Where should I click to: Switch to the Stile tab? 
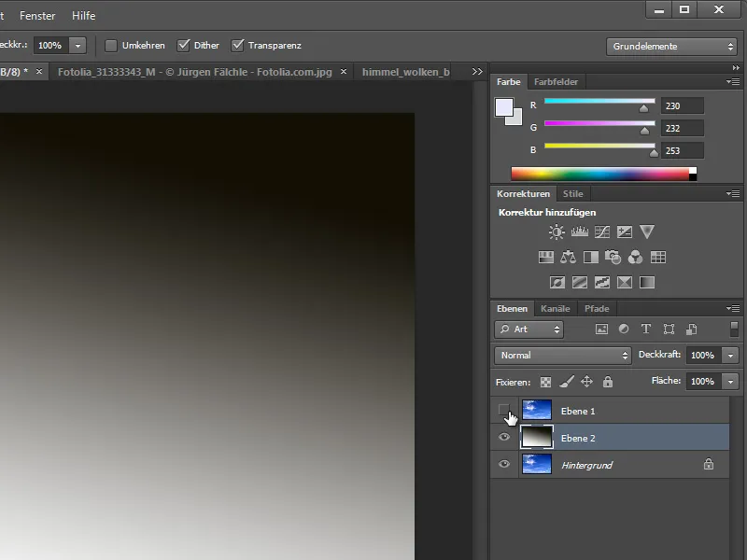click(x=572, y=194)
